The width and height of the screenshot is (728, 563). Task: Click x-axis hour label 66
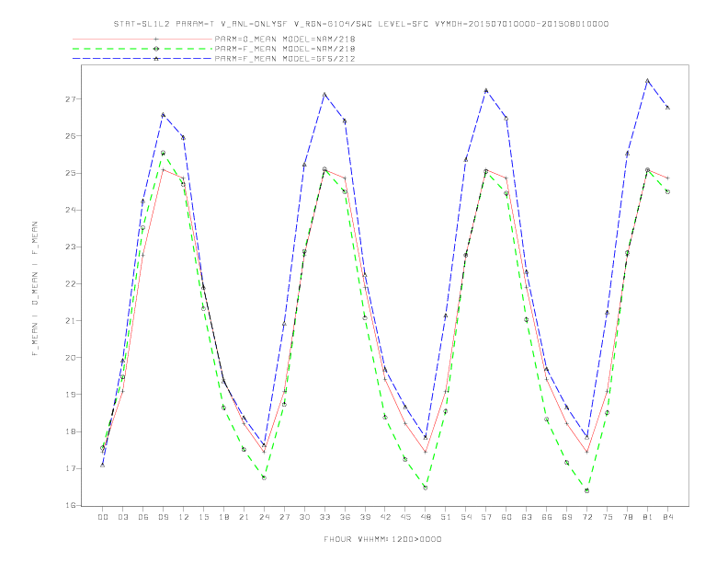coord(547,517)
